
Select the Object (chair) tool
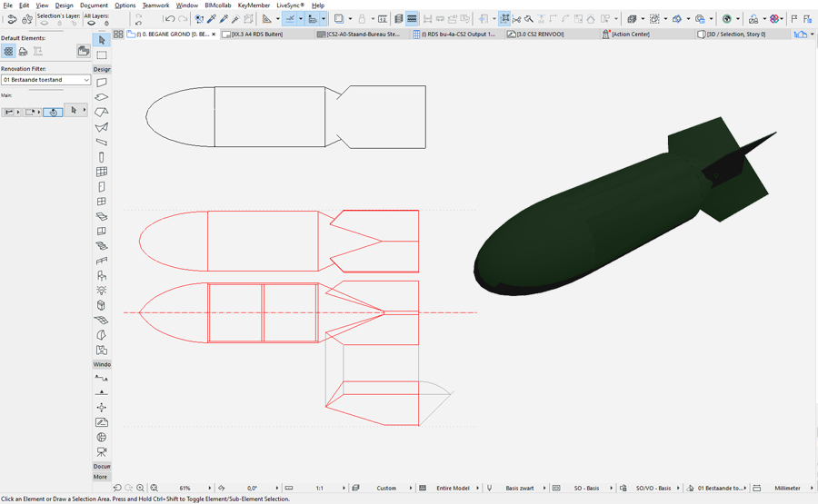102,275
